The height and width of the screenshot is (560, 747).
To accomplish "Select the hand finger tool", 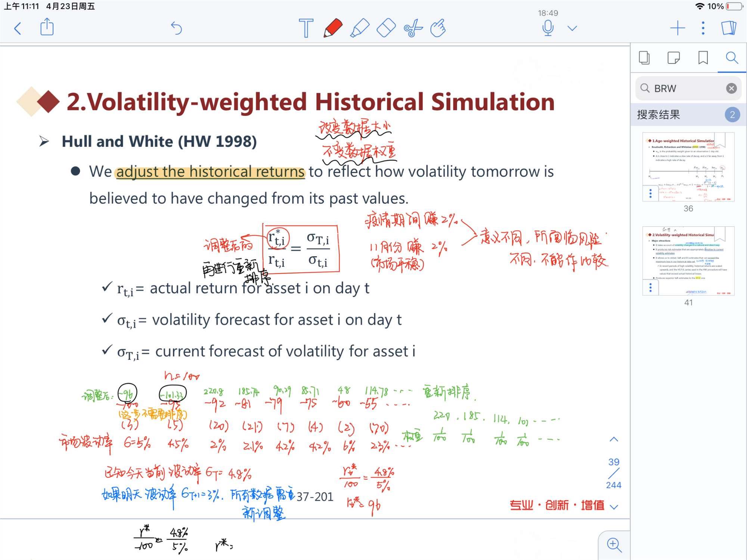I will (x=438, y=28).
